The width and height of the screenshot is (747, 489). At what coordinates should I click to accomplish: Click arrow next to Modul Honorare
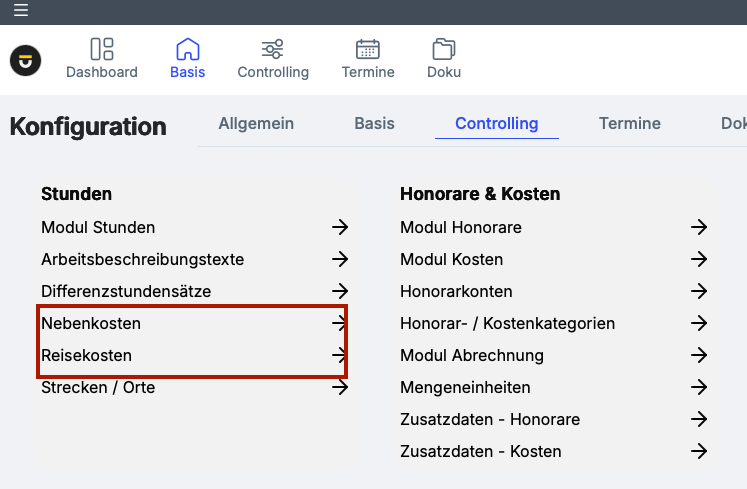699,228
